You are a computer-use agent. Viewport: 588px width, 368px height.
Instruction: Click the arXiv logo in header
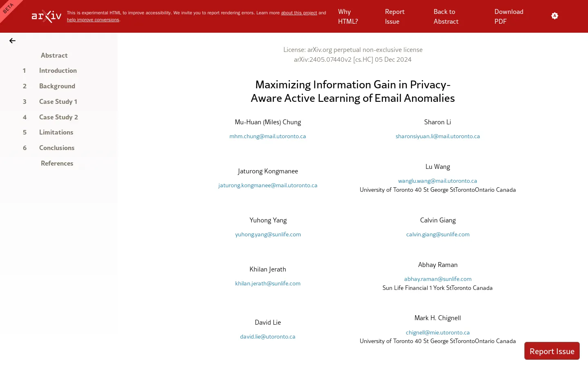[x=47, y=16]
